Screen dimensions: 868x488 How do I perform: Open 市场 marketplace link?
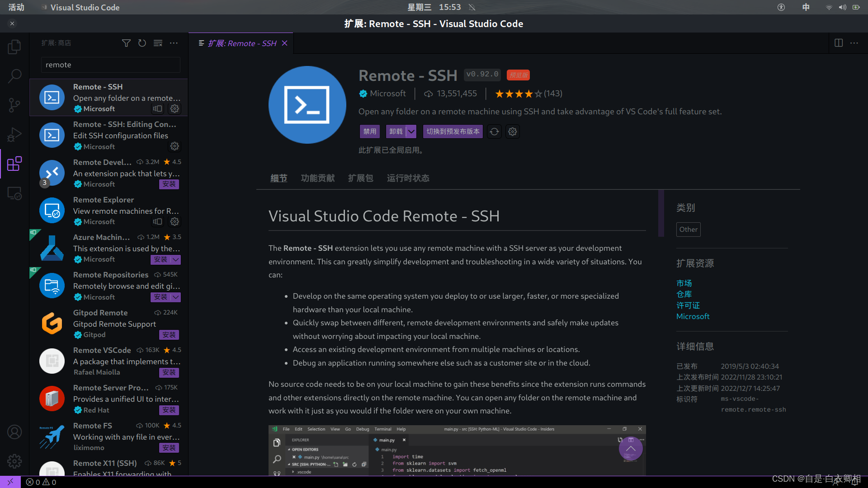(684, 283)
